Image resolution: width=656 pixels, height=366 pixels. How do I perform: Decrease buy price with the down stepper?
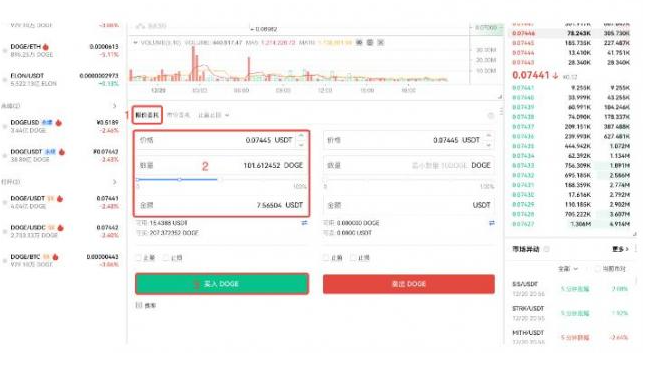301,145
